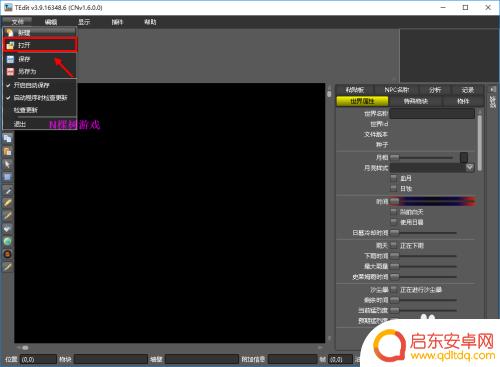
Task: Enable the 血月 Blood Moon checkbox
Action: click(394, 178)
